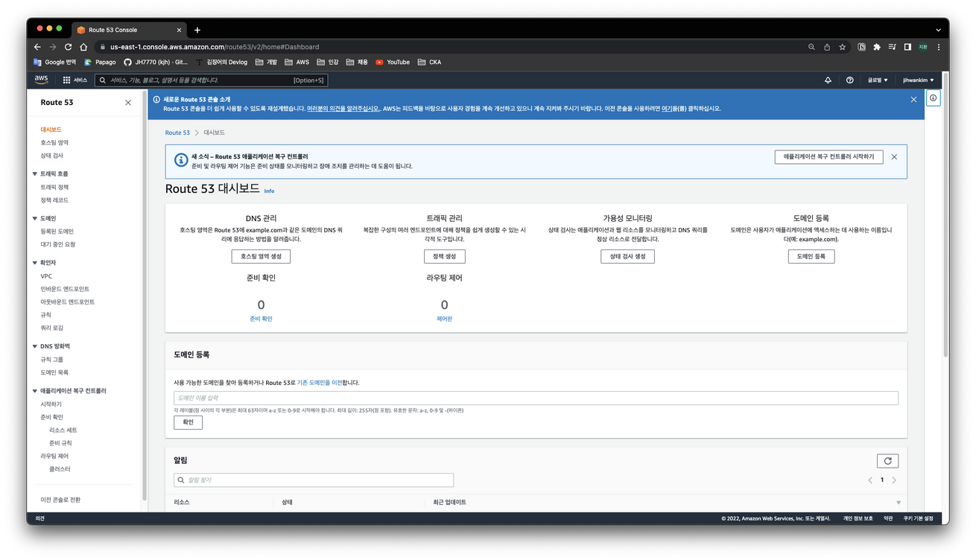Viewport: 976px width, 560px height.
Task: Open the 기존 도메인을 이전 link
Action: (x=320, y=383)
